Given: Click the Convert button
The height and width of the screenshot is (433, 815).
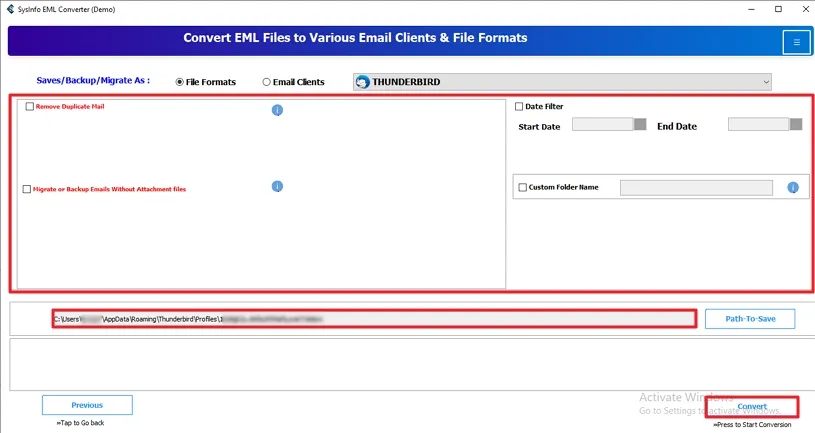Looking at the screenshot, I should 752,406.
